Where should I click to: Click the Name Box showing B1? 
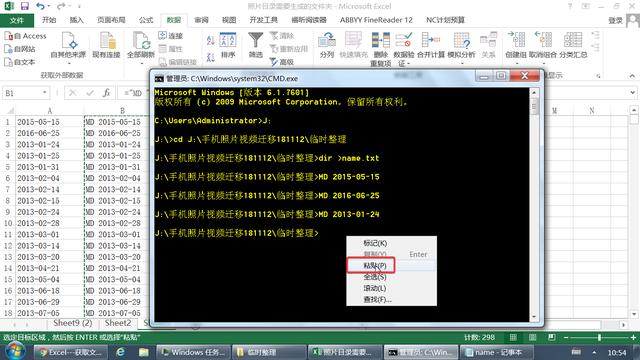click(x=22, y=93)
